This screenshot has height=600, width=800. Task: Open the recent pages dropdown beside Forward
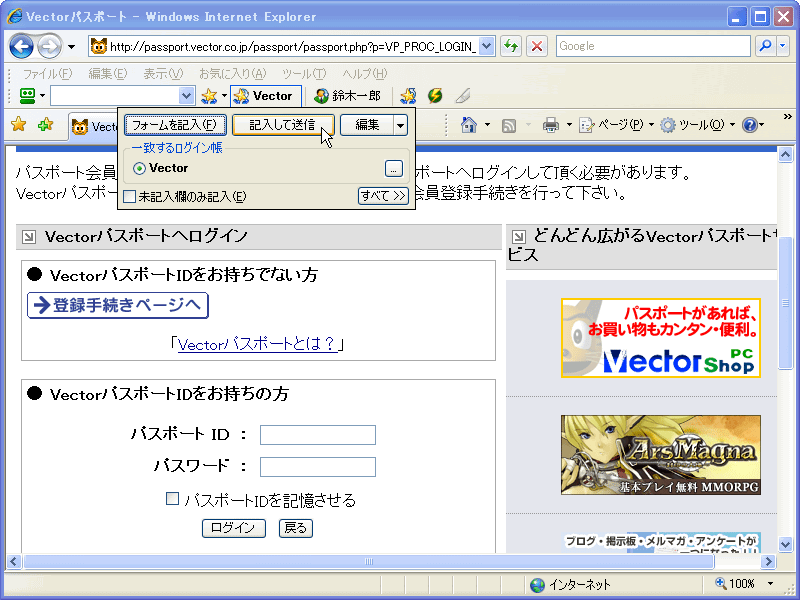click(71, 47)
